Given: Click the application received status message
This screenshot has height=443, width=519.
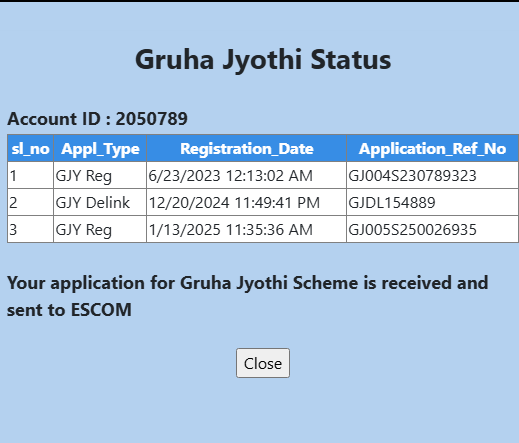Looking at the screenshot, I should pos(248,296).
